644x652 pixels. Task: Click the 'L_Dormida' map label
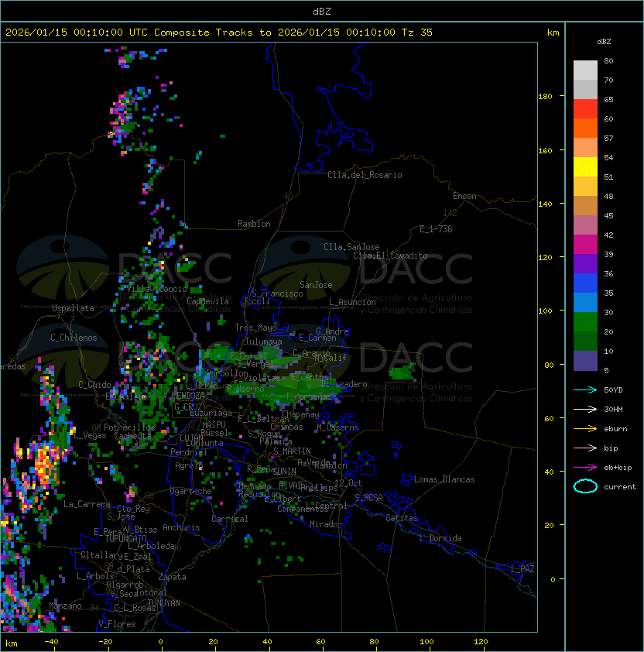[x=440, y=538]
